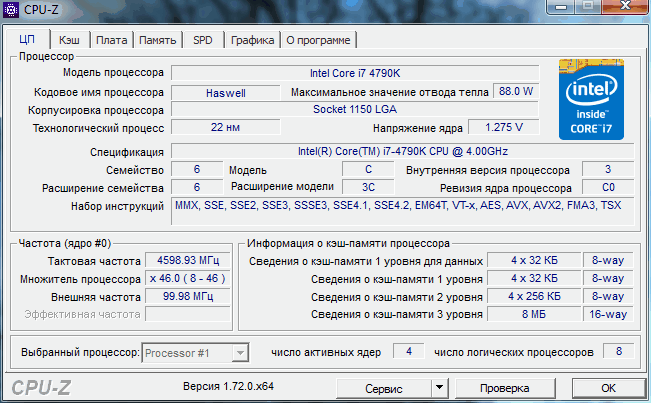Click the Набор инструкций label
Viewport: 651px width, 403px height.
click(117, 206)
